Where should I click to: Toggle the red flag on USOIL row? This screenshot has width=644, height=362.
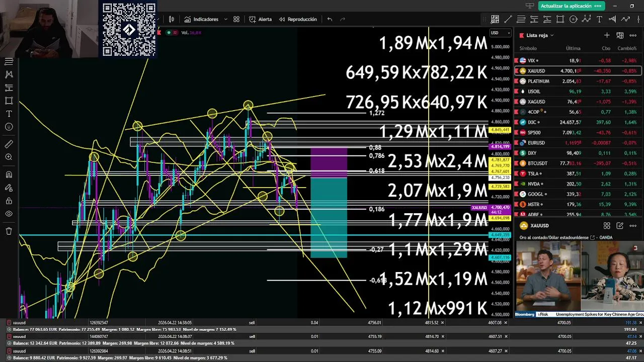(x=517, y=92)
